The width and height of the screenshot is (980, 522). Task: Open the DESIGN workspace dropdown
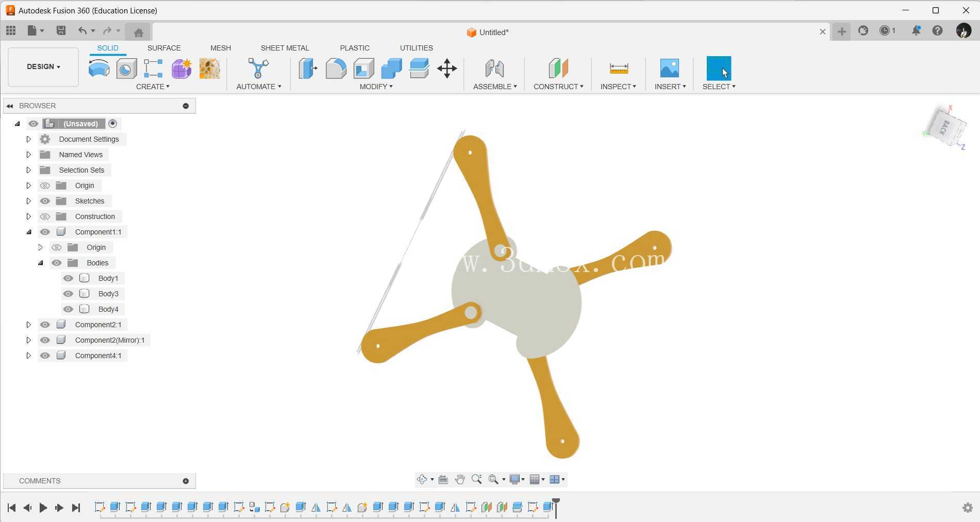[43, 66]
